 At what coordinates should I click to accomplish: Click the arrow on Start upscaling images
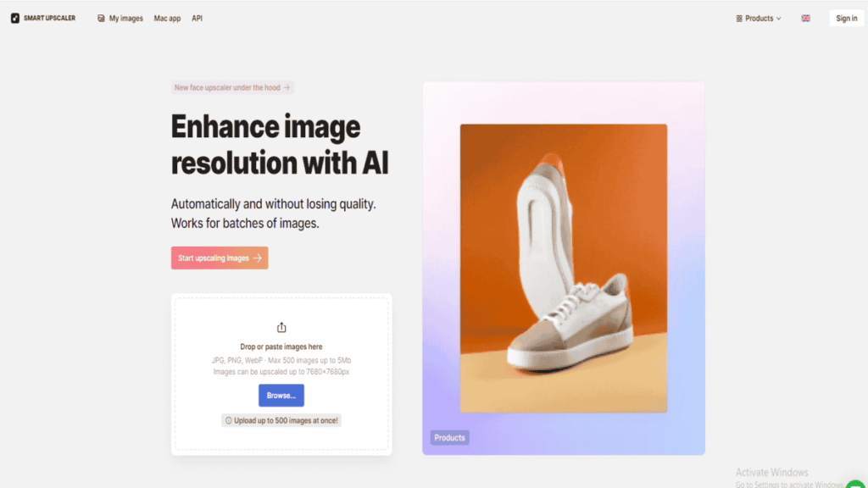[258, 258]
